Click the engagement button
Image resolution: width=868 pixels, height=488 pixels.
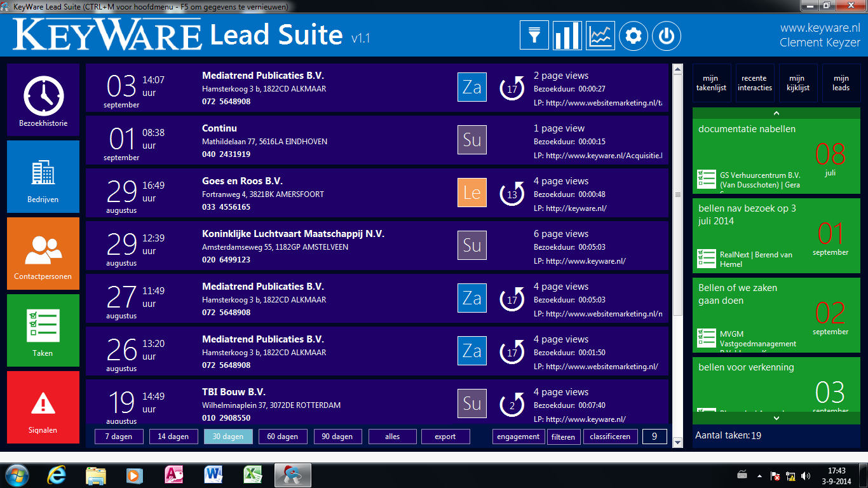coord(519,437)
